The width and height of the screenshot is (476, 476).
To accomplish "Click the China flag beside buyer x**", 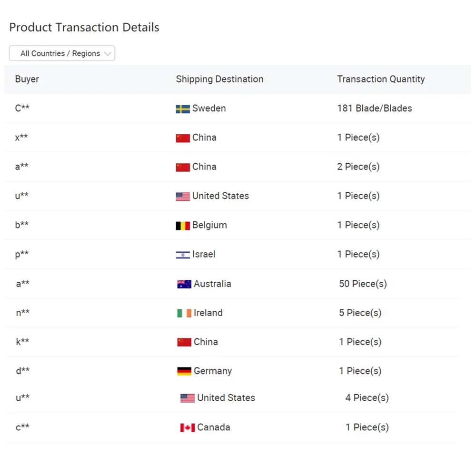I will click(x=183, y=138).
